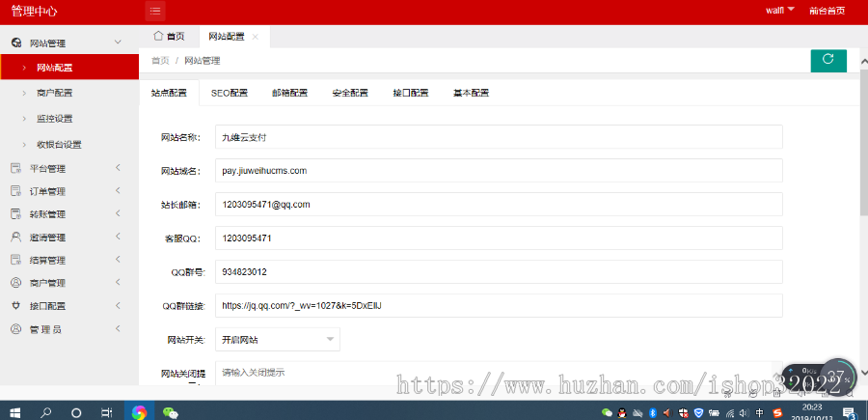Switch to the 接口配置 settings tab
The width and height of the screenshot is (868, 420).
411,93
